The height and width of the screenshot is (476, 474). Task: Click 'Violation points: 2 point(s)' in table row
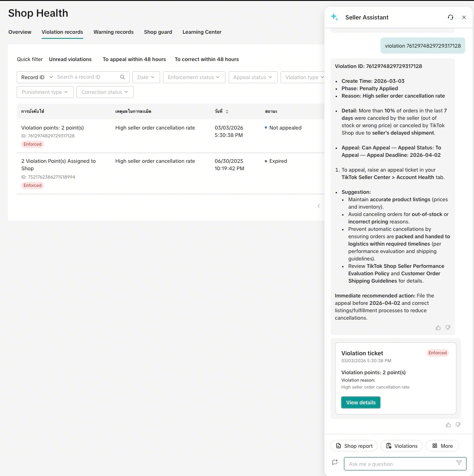(x=53, y=128)
